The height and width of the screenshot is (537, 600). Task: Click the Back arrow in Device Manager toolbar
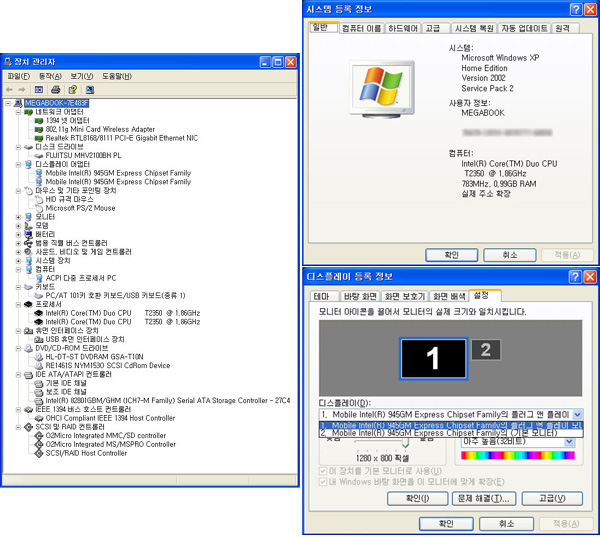click(x=9, y=90)
